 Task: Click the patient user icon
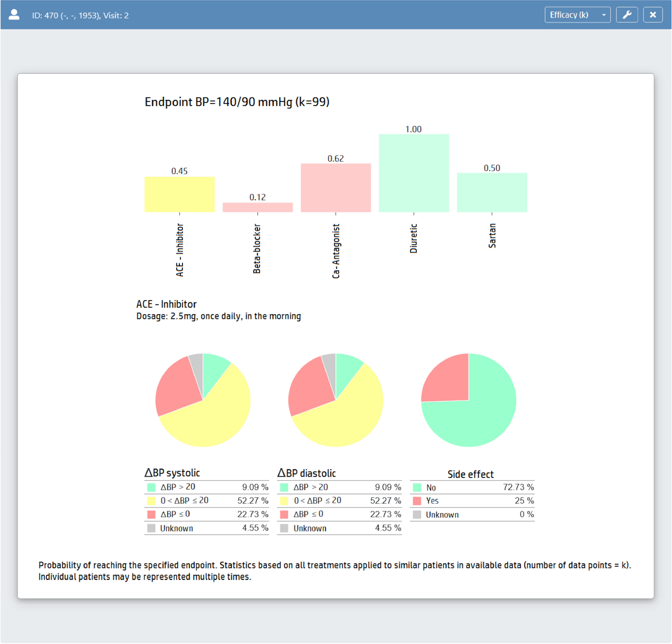[x=14, y=15]
